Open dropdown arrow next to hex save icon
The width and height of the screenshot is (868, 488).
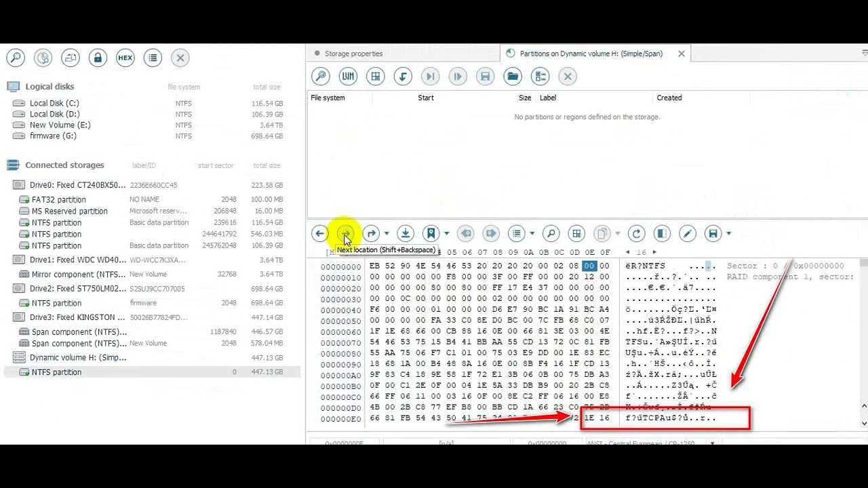coord(728,234)
